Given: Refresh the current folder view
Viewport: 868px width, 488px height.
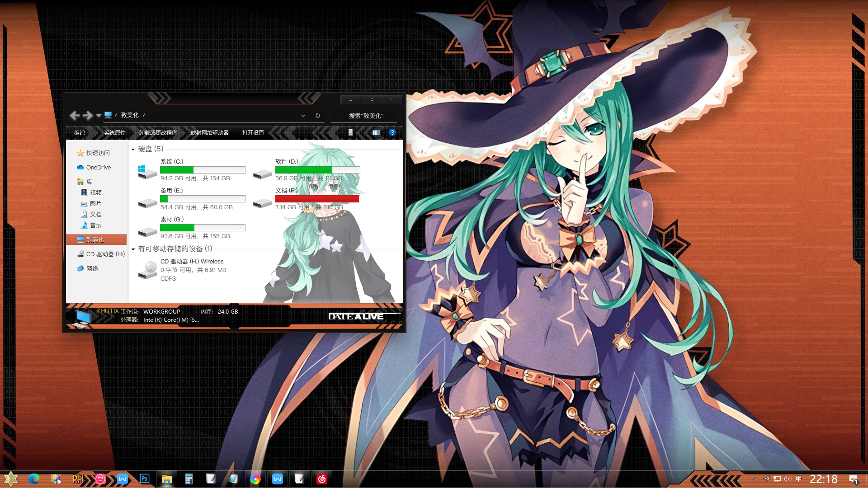Looking at the screenshot, I should click(x=318, y=116).
